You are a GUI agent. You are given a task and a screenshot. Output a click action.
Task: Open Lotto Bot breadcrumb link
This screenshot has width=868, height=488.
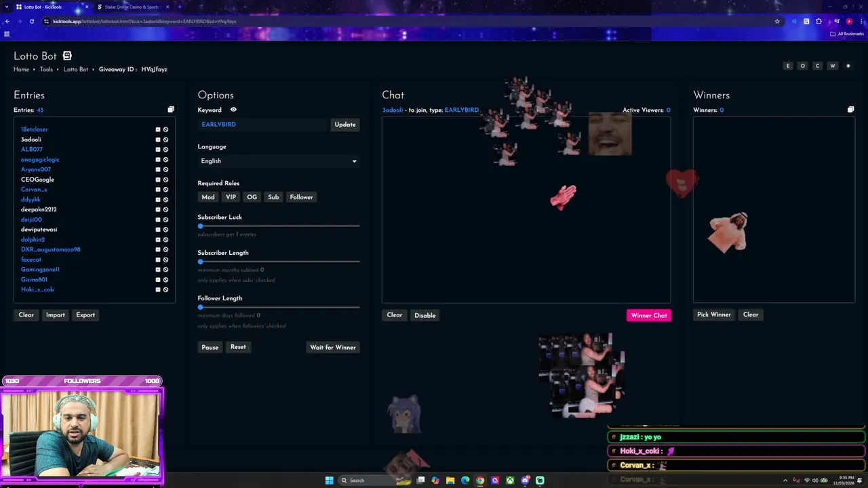(76, 69)
